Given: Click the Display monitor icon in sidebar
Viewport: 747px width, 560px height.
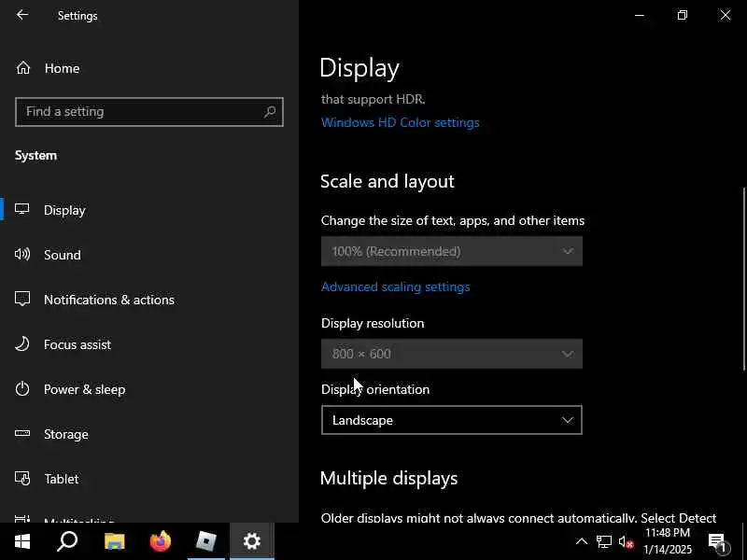Looking at the screenshot, I should pyautogui.click(x=21, y=209).
